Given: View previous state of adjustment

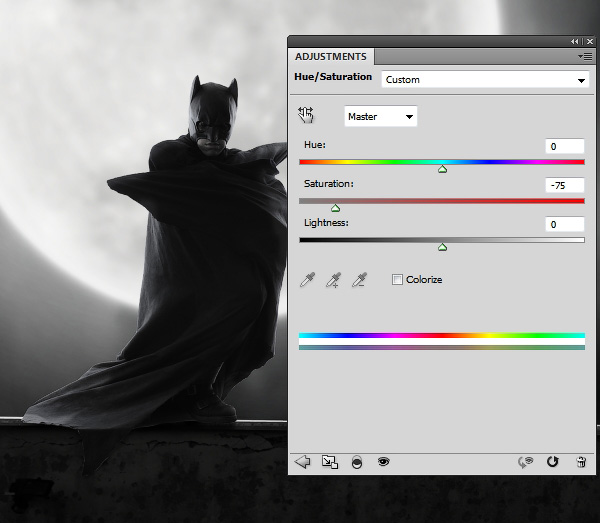Looking at the screenshot, I should 525,462.
